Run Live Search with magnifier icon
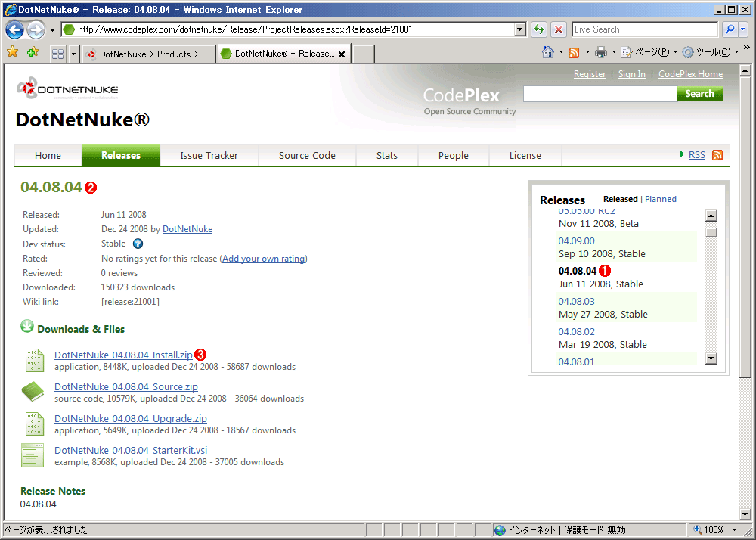The image size is (756, 540). tap(730, 29)
